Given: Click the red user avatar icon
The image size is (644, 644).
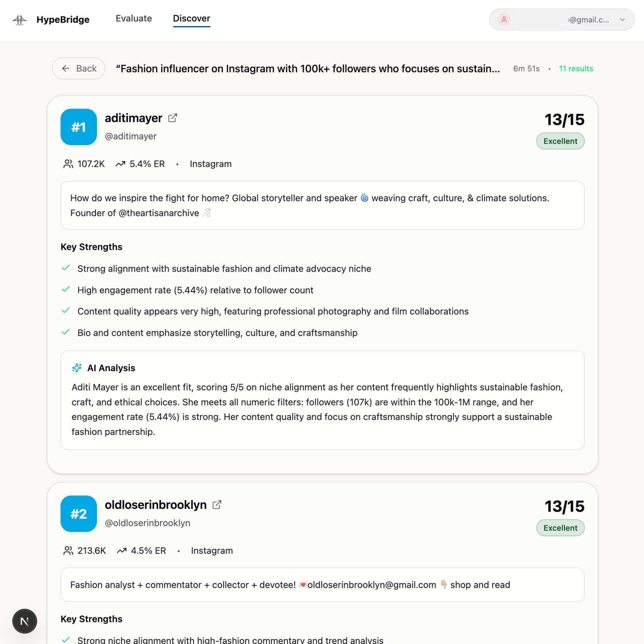Looking at the screenshot, I should coord(504,20).
